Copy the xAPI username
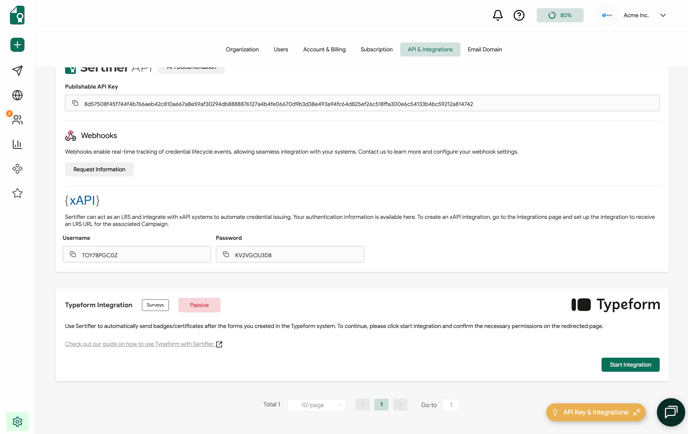This screenshot has height=434, width=688. pyautogui.click(x=73, y=255)
